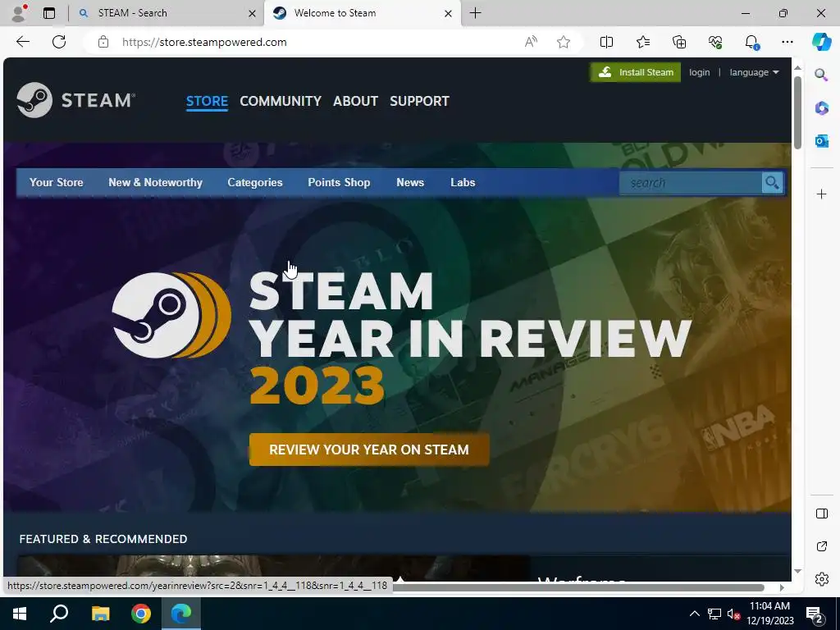The width and height of the screenshot is (840, 630).
Task: Open the SUPPORT menu item
Action: 419,101
